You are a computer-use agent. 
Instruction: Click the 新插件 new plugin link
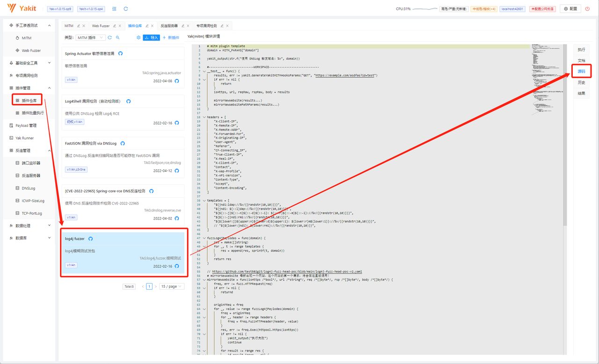point(171,37)
